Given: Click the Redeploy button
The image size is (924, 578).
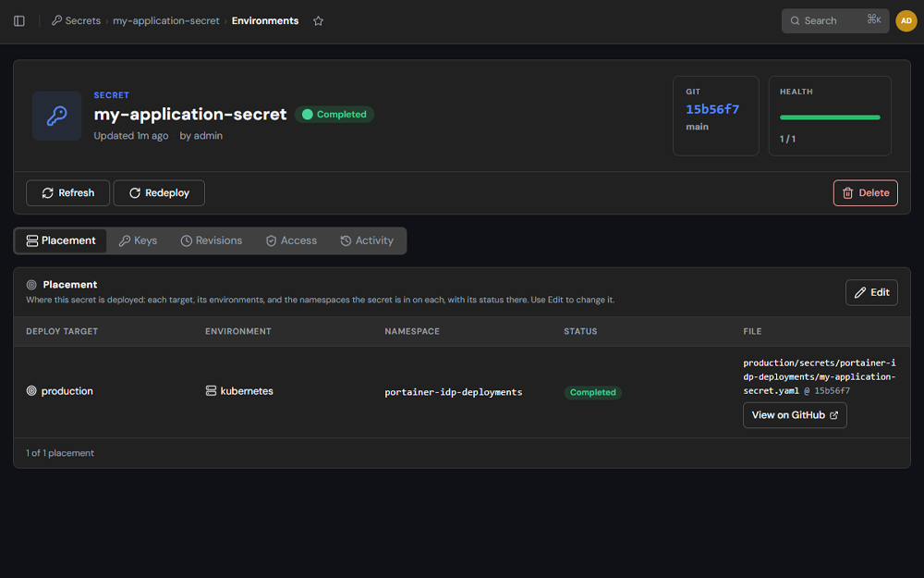Looking at the screenshot, I should (x=159, y=193).
